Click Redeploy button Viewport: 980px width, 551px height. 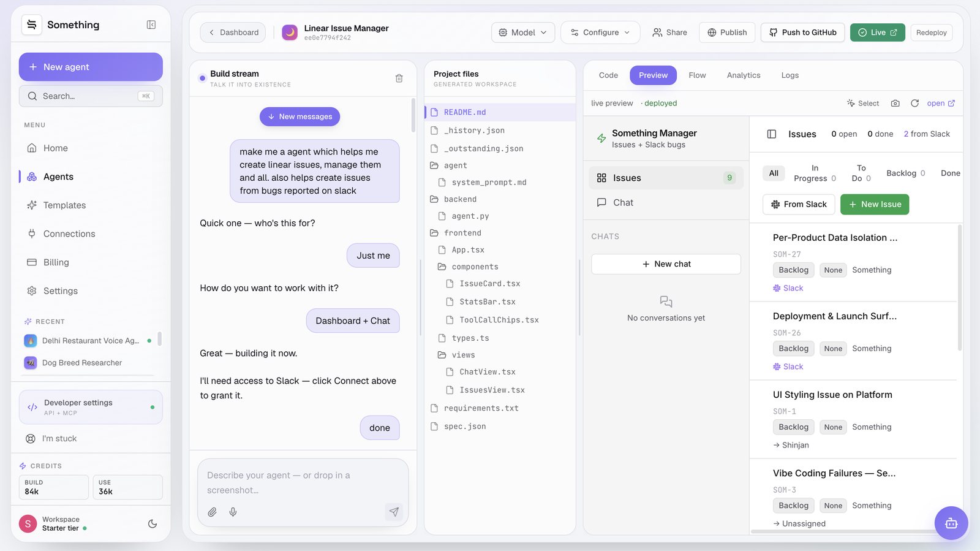pos(932,32)
